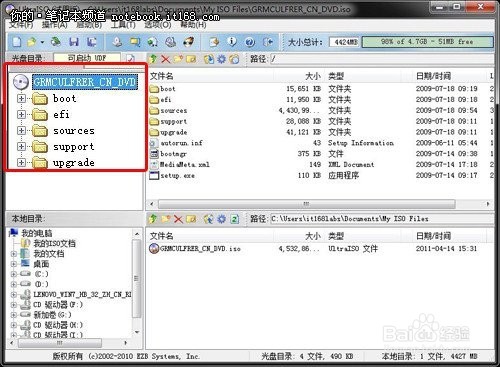The image size is (500, 367).
Task: Click the green refresh icon in local toolbar
Action: tap(235, 219)
